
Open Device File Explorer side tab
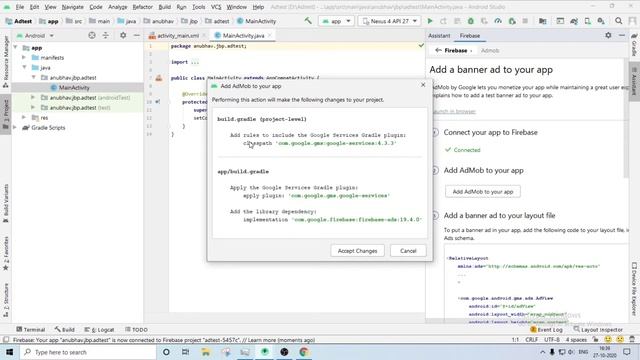click(x=634, y=289)
